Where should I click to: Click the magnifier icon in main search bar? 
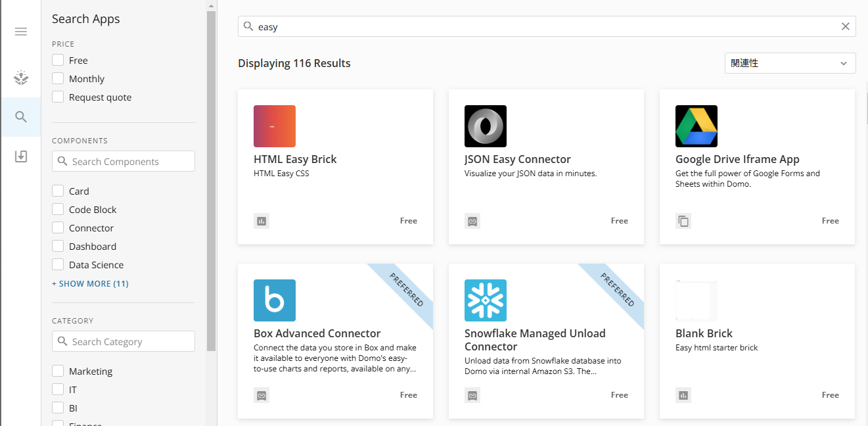[248, 26]
